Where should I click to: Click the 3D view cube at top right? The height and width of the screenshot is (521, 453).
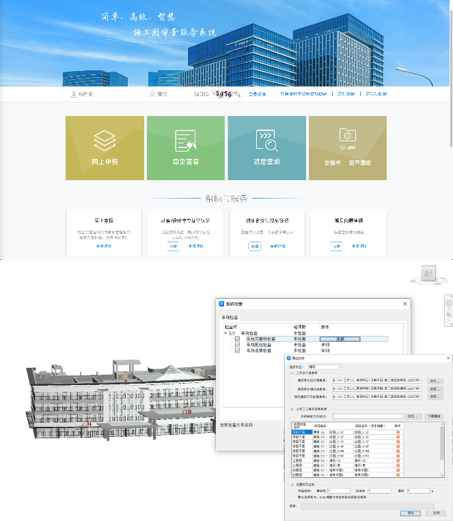tap(429, 274)
